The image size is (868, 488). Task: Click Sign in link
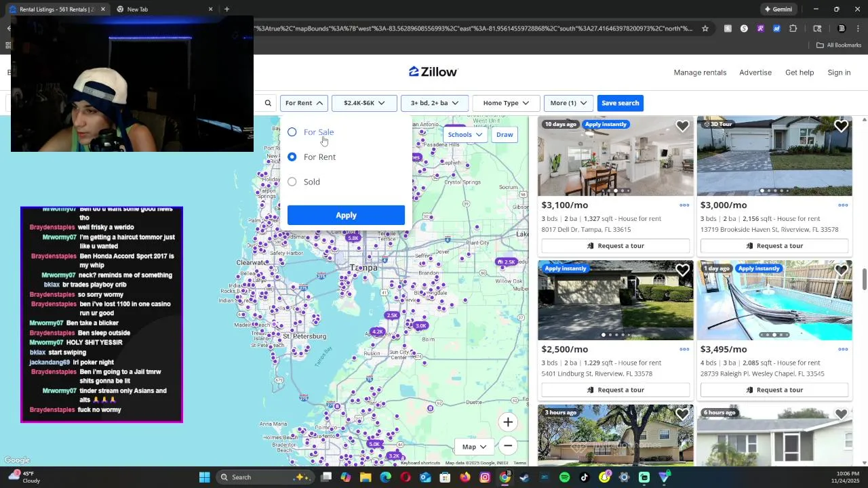[839, 73]
